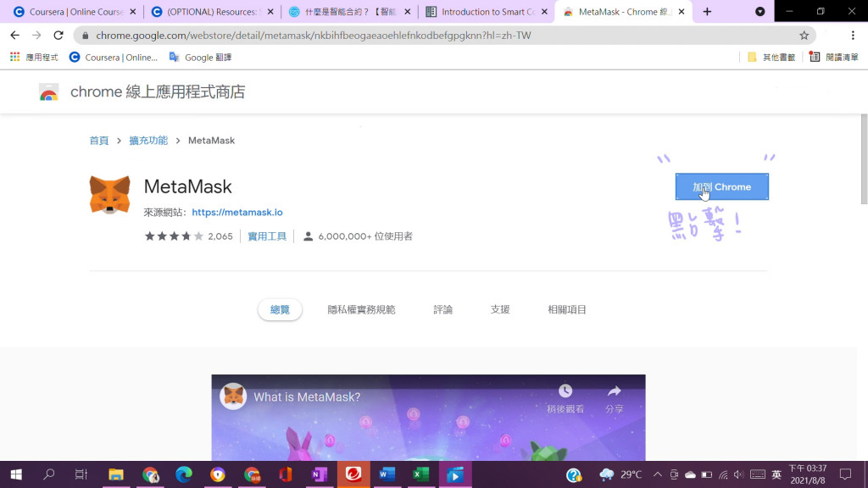Open tab search dropdown arrow

point(760,12)
